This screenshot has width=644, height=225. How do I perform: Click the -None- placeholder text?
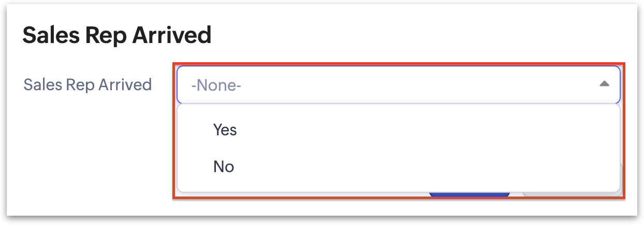tap(216, 85)
